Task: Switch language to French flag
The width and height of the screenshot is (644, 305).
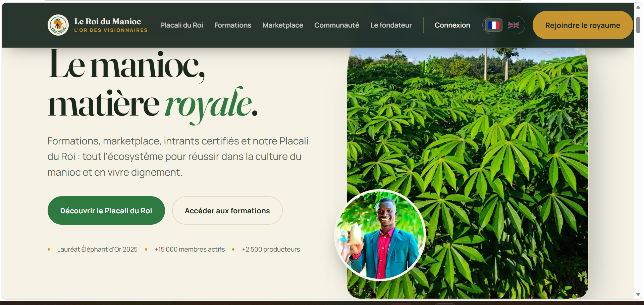Action: point(494,25)
